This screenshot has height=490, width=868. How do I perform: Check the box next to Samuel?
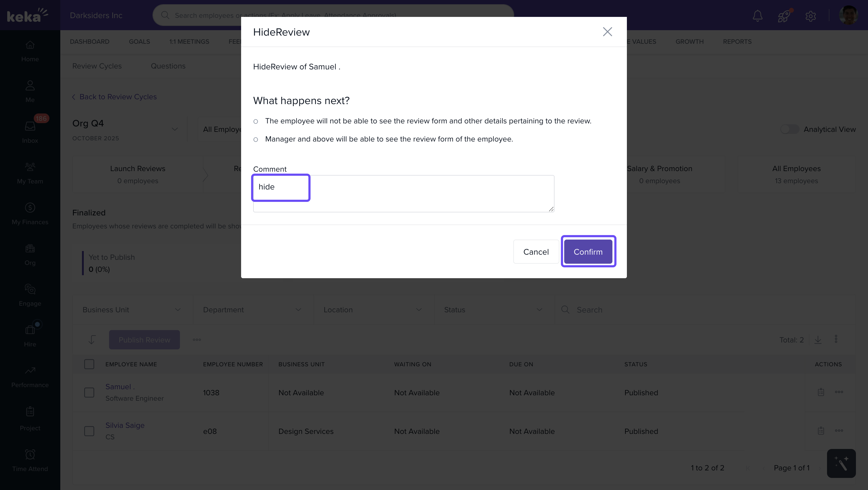pos(89,393)
